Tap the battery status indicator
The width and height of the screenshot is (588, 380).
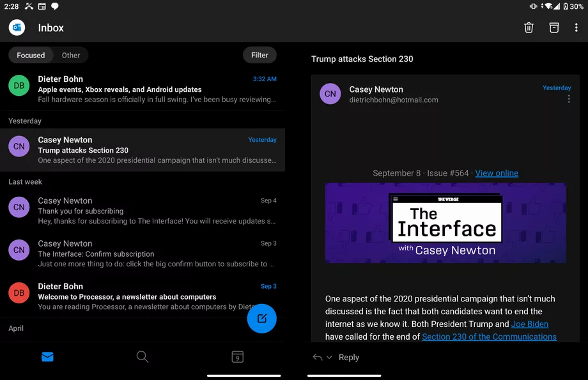[573, 6]
